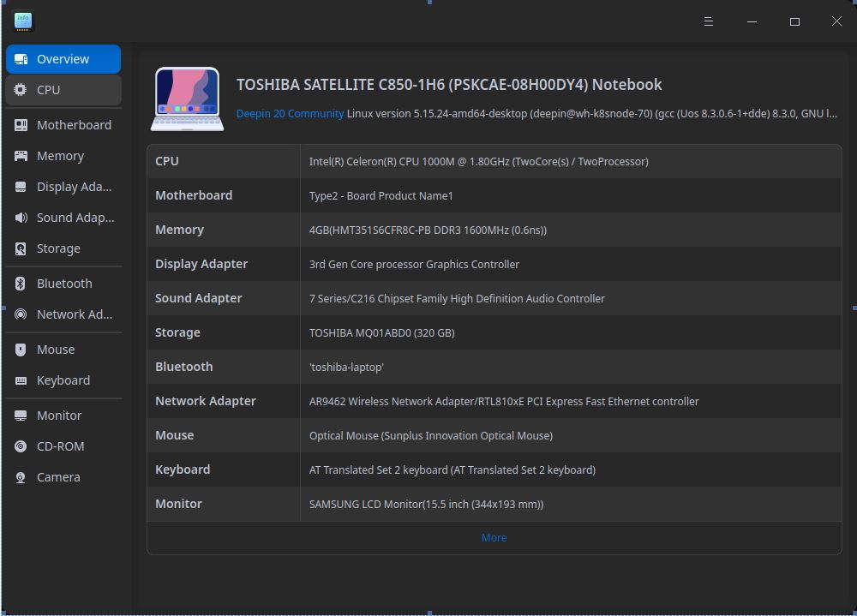Viewport: 857px width, 616px height.
Task: Open the CD-ROM disc icon
Action: [x=21, y=446]
